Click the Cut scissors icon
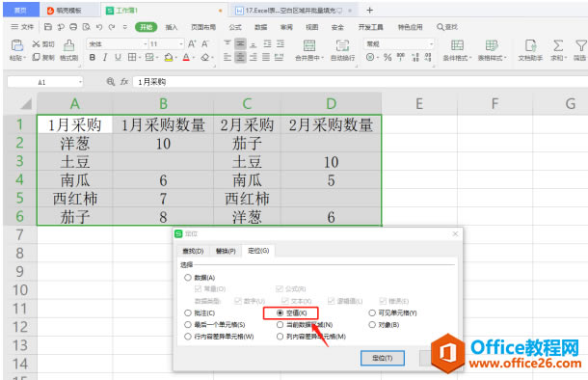The image size is (588, 380). point(36,44)
